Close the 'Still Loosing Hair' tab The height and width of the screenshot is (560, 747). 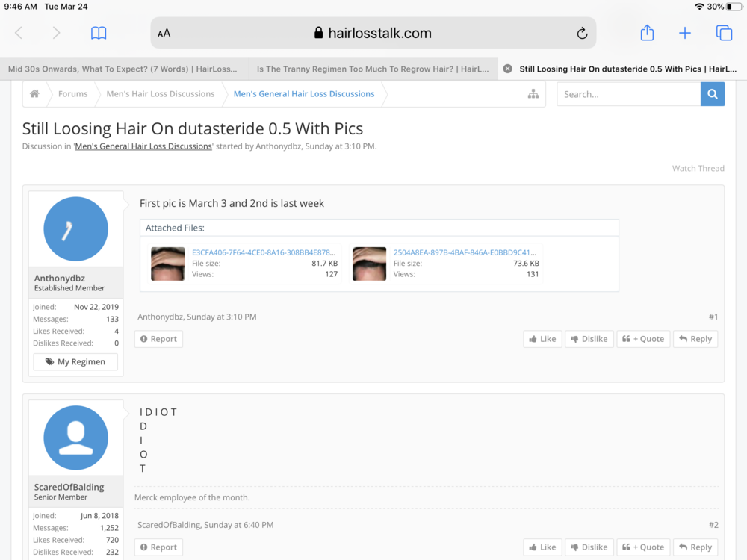(x=508, y=69)
